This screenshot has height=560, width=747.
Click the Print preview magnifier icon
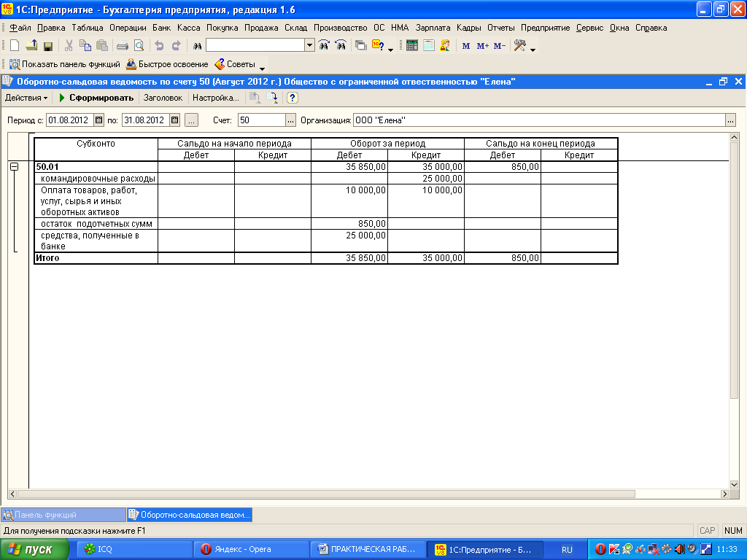pos(139,46)
